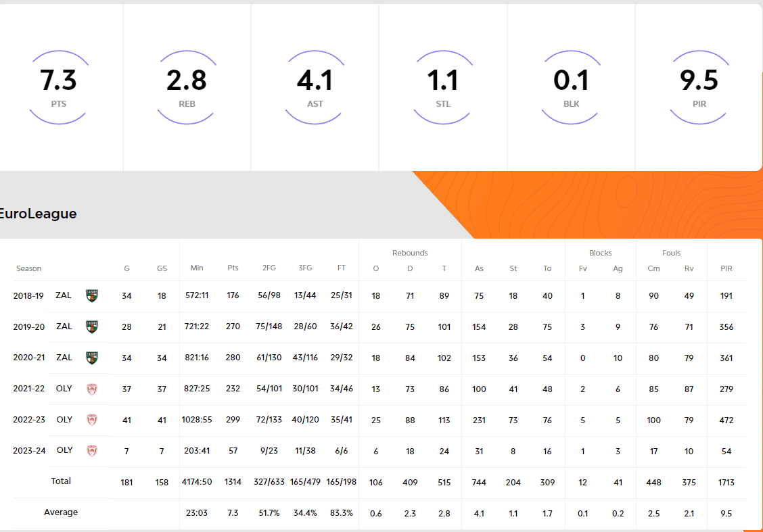This screenshot has width=763, height=532.
Task: Click the Zalgiris logo in the 2020-21 row
Action: (x=92, y=358)
